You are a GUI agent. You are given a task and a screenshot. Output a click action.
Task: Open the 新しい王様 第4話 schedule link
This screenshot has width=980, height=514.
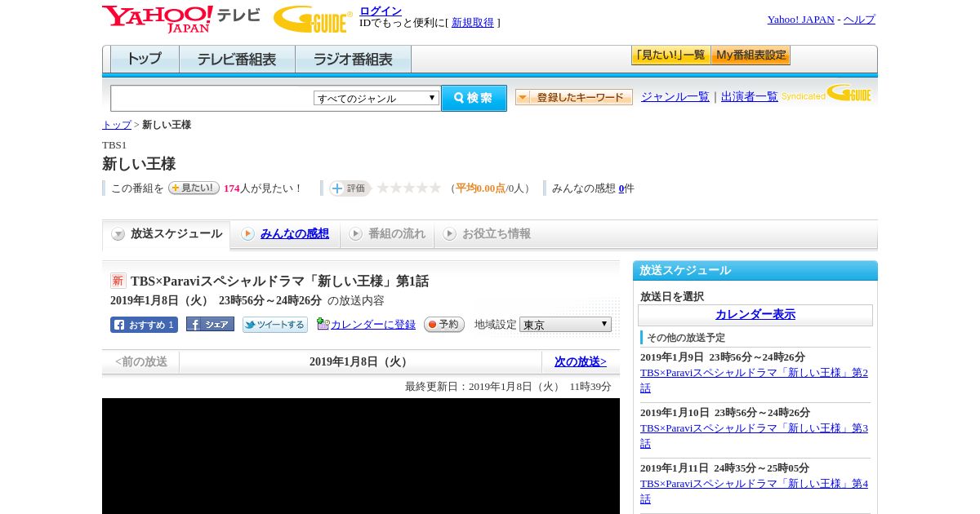pyautogui.click(x=754, y=491)
